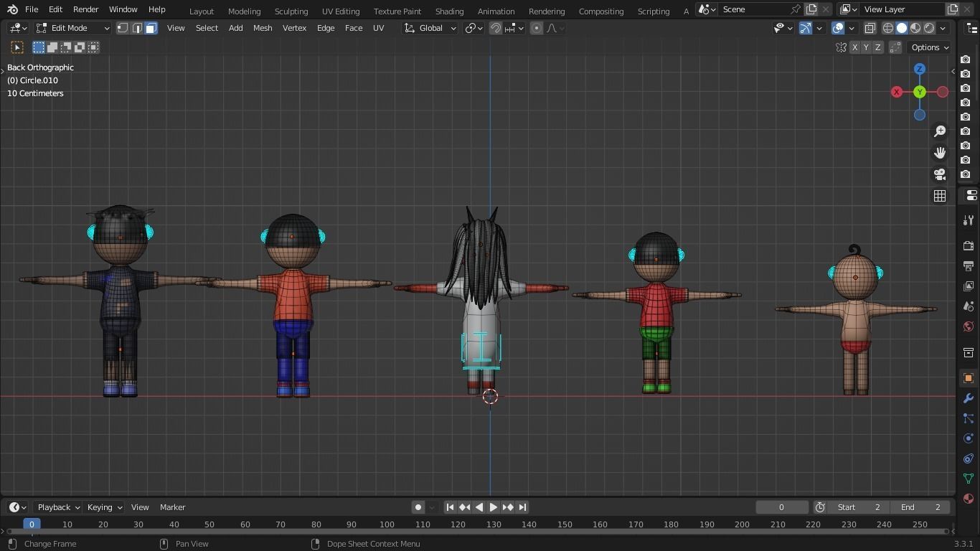Click the zoom view magnifier icon
The height and width of the screenshot is (551, 980).
click(x=940, y=131)
